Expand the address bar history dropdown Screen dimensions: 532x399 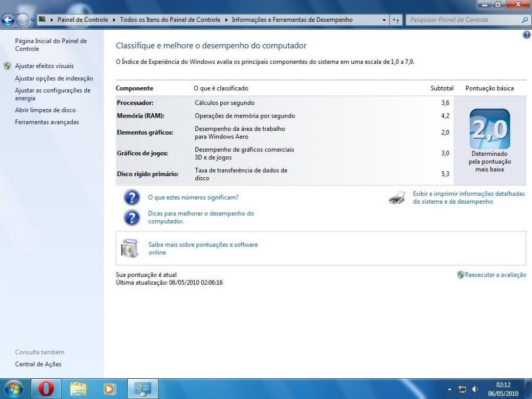385,20
